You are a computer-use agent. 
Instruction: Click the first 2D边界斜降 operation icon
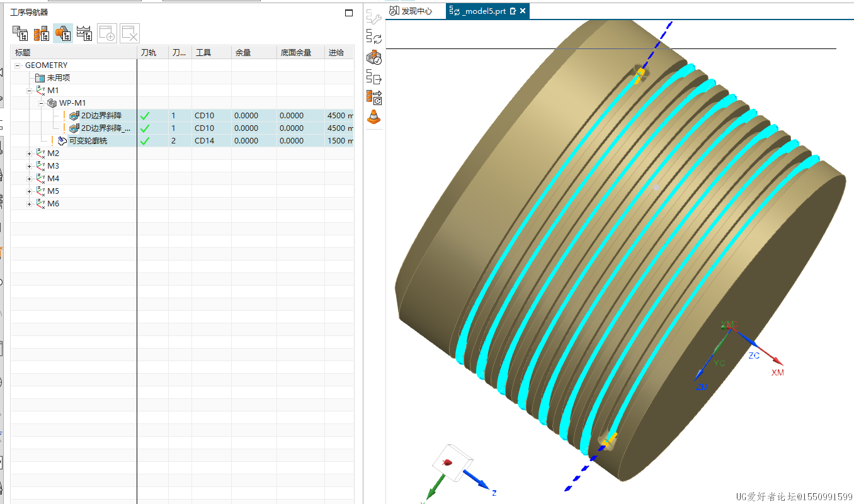74,116
